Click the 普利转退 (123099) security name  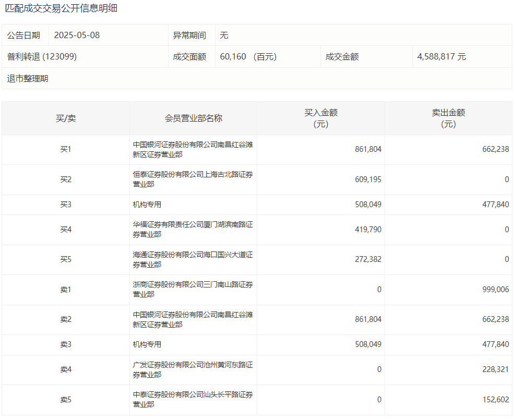(42, 57)
